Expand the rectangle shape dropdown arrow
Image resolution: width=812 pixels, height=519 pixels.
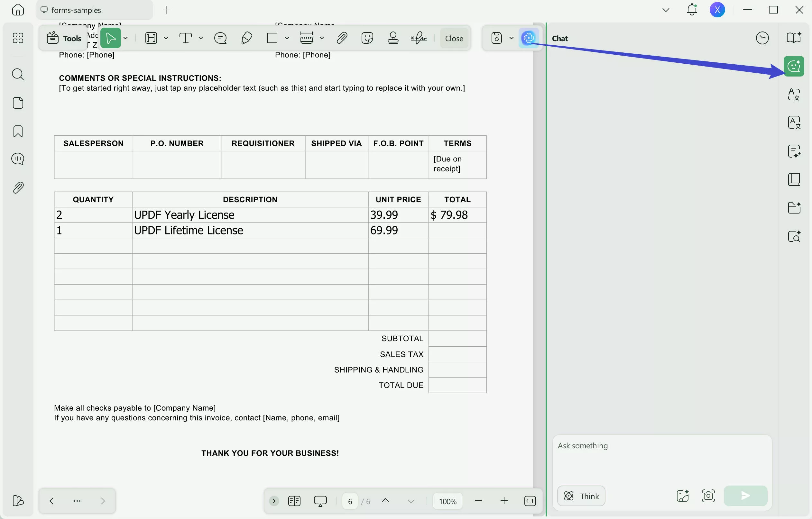click(287, 38)
